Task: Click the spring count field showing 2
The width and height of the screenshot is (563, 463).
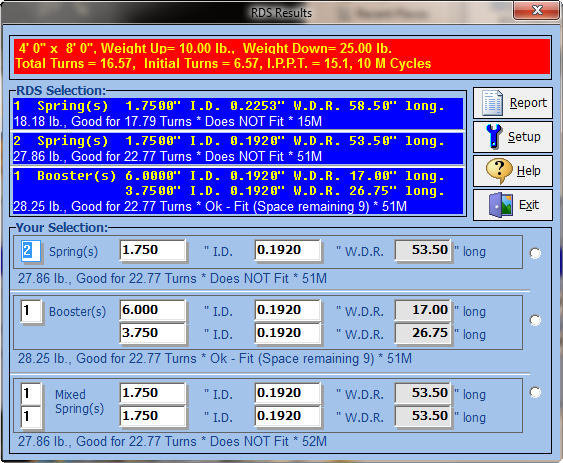Action: click(x=31, y=250)
